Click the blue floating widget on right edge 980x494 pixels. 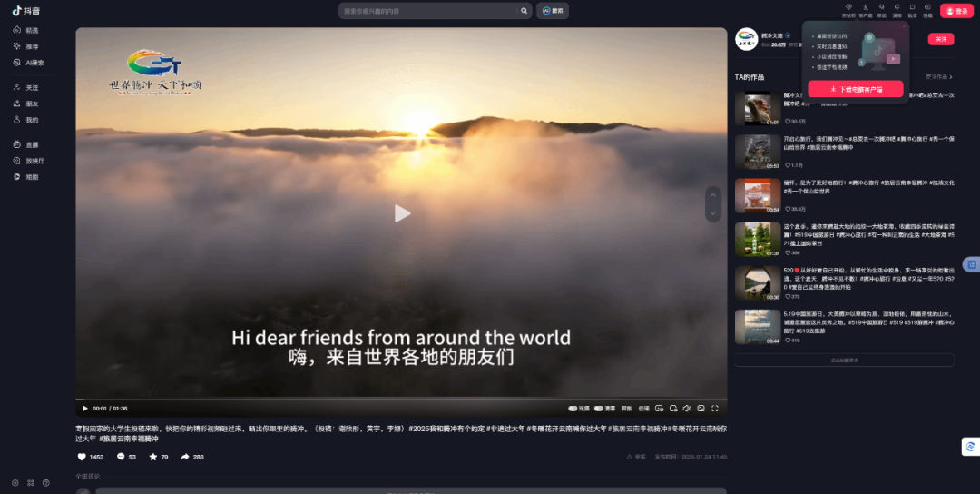pyautogui.click(x=972, y=264)
